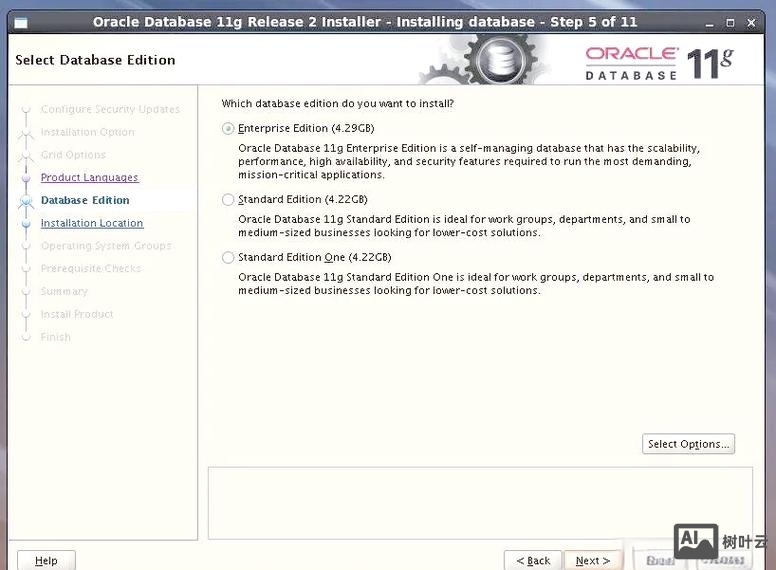
Task: Jump to Installation Location step
Action: 92,223
